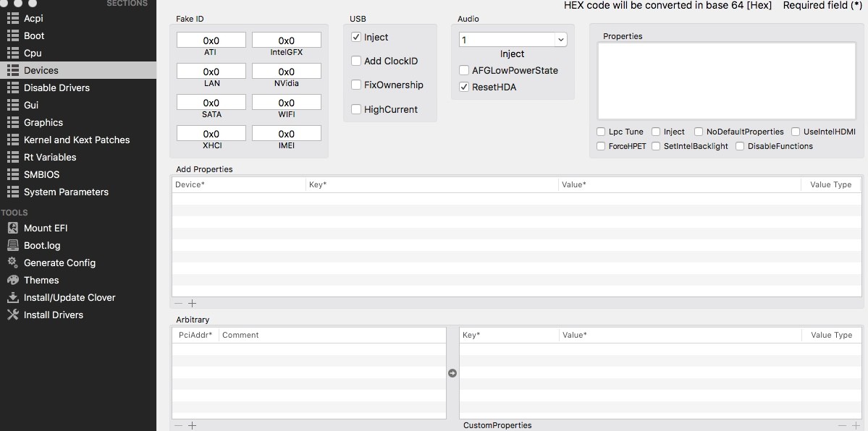Enable SetIntelBacklight checkbox
Viewport: 868px width, 431px height.
pos(656,146)
